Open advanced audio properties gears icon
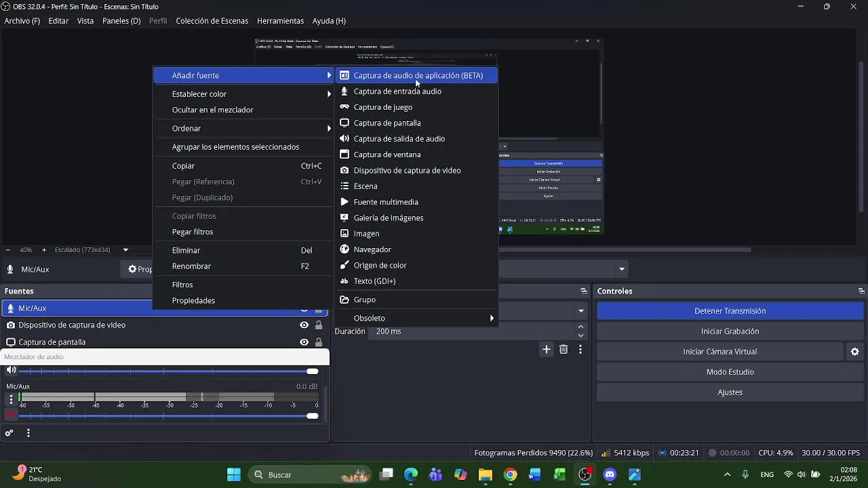The image size is (868, 488). point(9,433)
